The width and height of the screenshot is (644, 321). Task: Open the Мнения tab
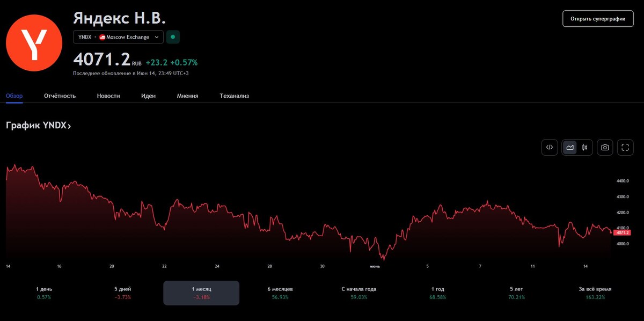[x=188, y=96]
